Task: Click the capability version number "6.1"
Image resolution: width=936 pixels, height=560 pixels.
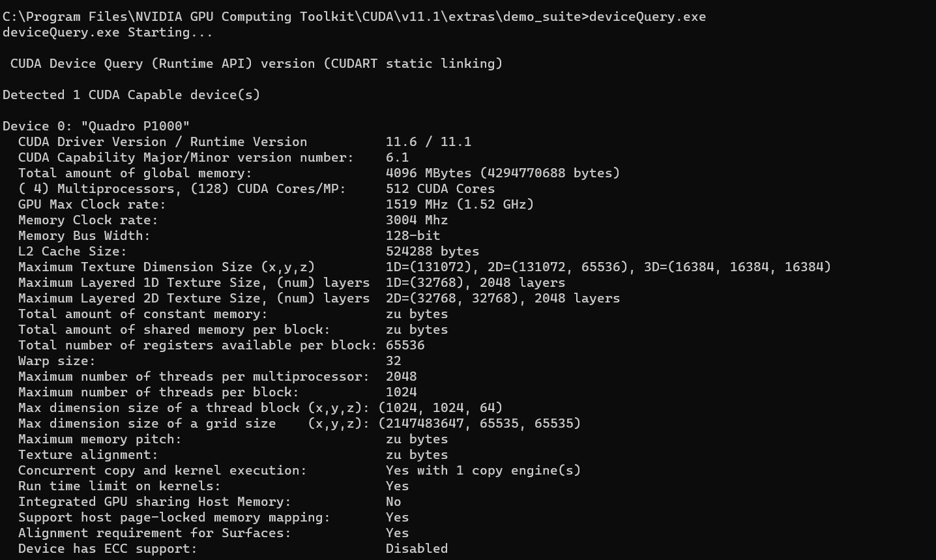Action: point(397,157)
